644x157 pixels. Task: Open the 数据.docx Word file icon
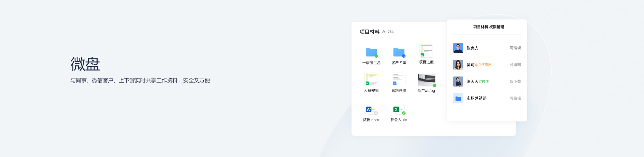[371, 109]
